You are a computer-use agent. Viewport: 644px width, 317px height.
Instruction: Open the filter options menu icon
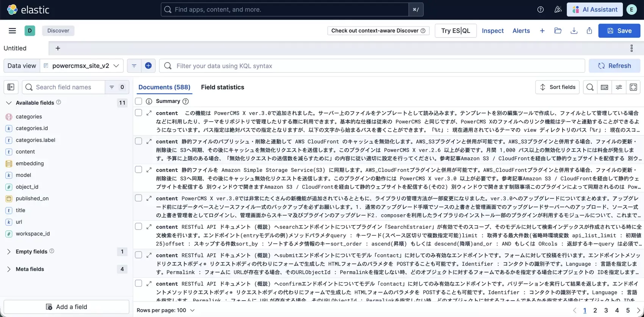[134, 66]
